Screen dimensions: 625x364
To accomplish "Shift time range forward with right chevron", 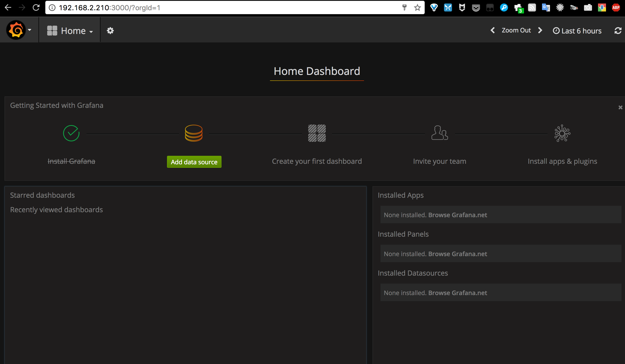I will coord(540,30).
